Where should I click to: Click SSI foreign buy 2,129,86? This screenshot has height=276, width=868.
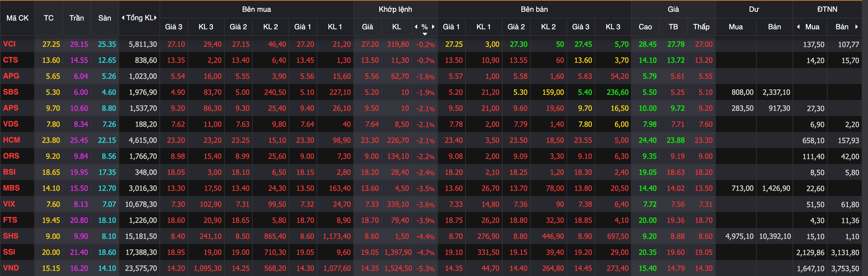(810, 252)
